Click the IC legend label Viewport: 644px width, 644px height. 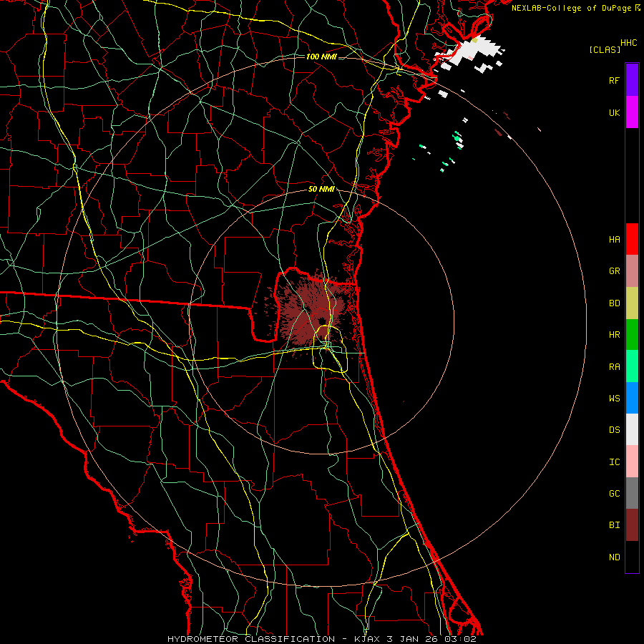pos(614,462)
